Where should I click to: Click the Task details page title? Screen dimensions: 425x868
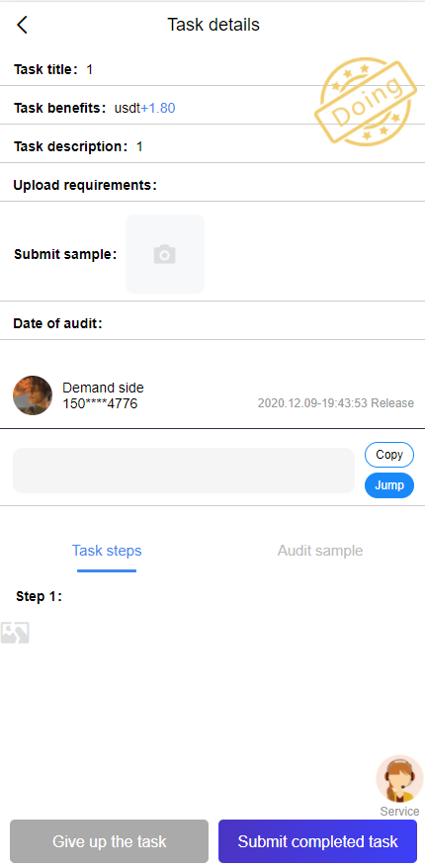coord(213,25)
